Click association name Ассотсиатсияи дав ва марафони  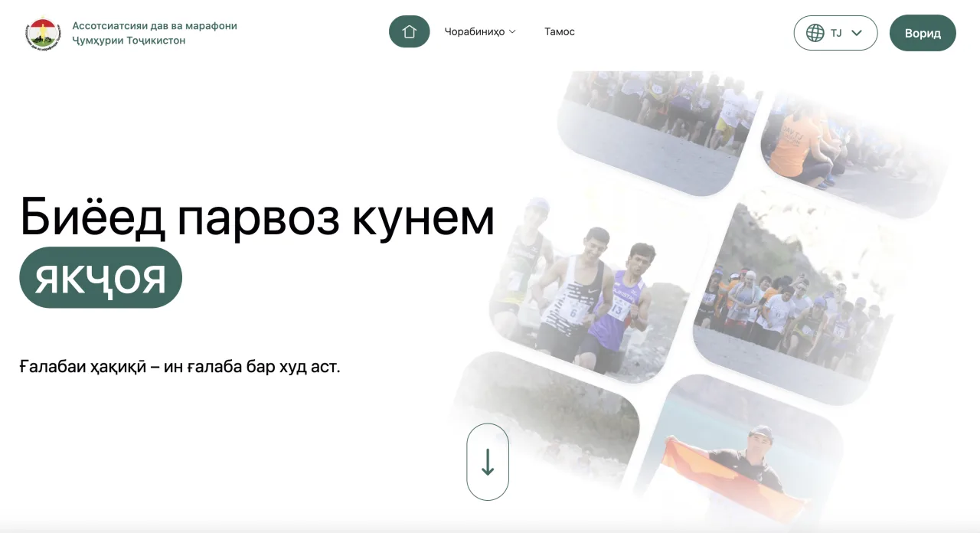155,25
